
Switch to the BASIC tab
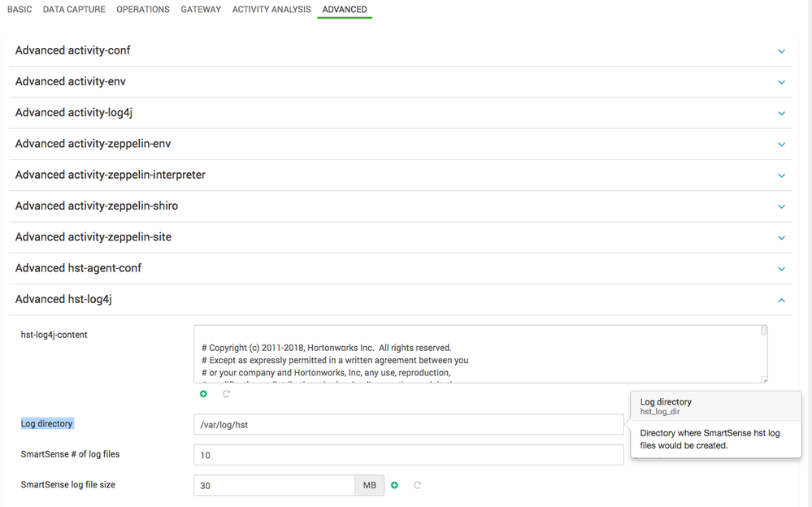[20, 10]
